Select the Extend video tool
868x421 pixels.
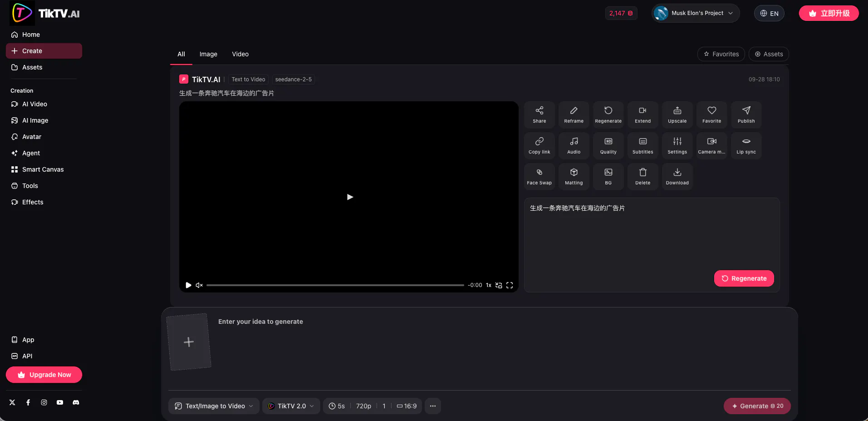coord(642,114)
